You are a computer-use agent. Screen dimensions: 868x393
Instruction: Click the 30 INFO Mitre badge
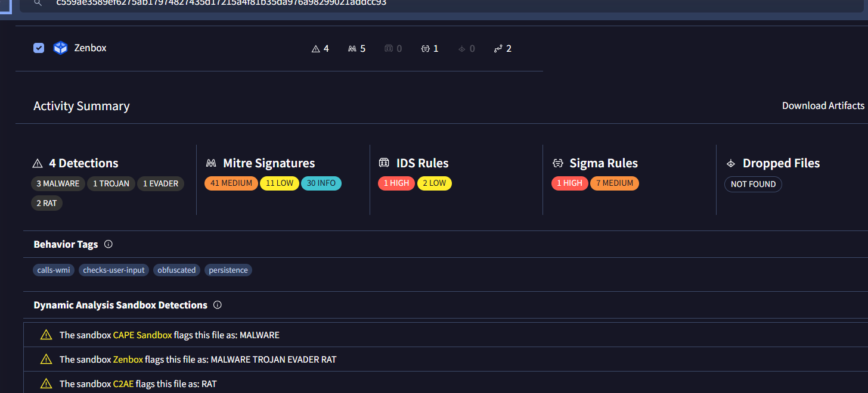[321, 183]
